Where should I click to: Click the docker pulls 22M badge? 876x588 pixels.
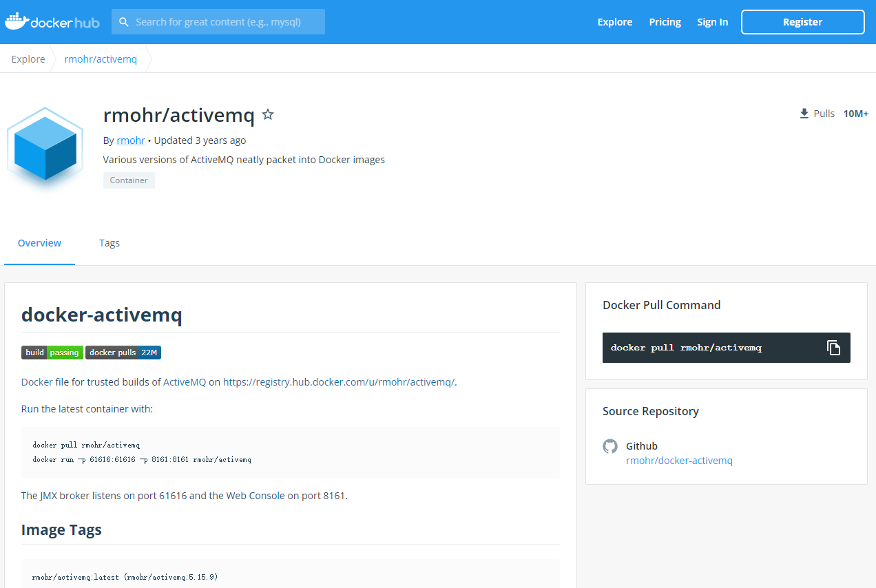[x=123, y=352]
